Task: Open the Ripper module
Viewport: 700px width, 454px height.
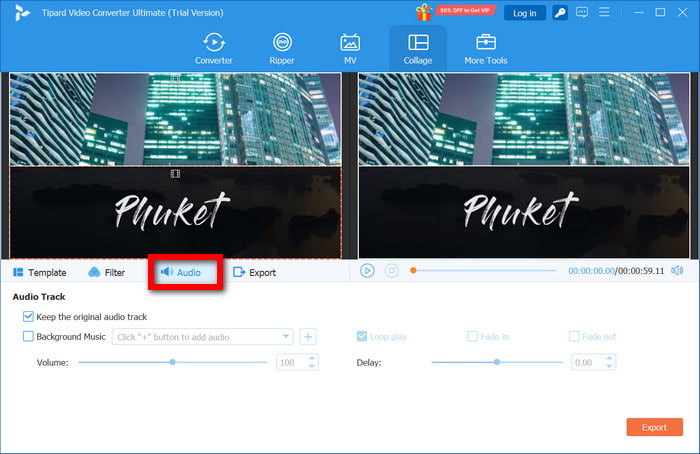Action: click(282, 48)
